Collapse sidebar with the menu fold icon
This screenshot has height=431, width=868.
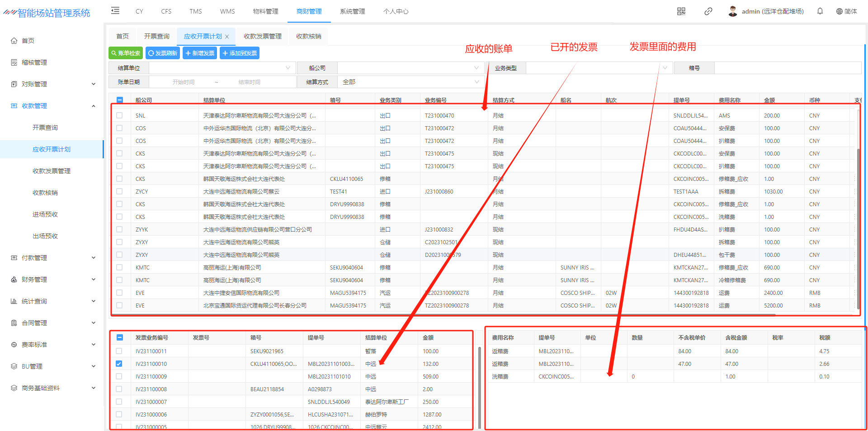click(115, 11)
